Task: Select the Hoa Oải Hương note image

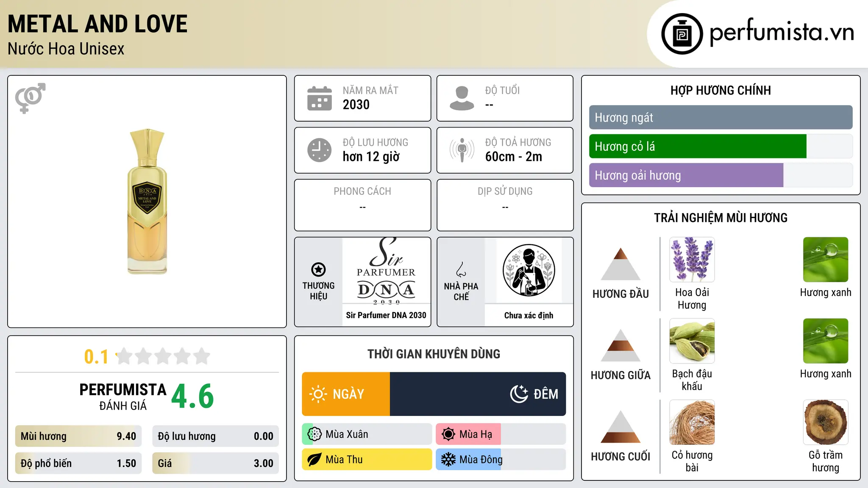Action: [x=692, y=260]
